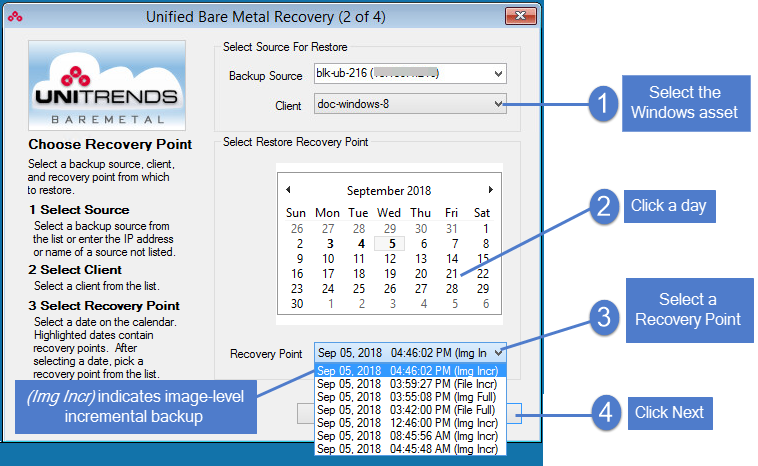Select September 13 on the calendar
758x466 pixels.
point(421,259)
